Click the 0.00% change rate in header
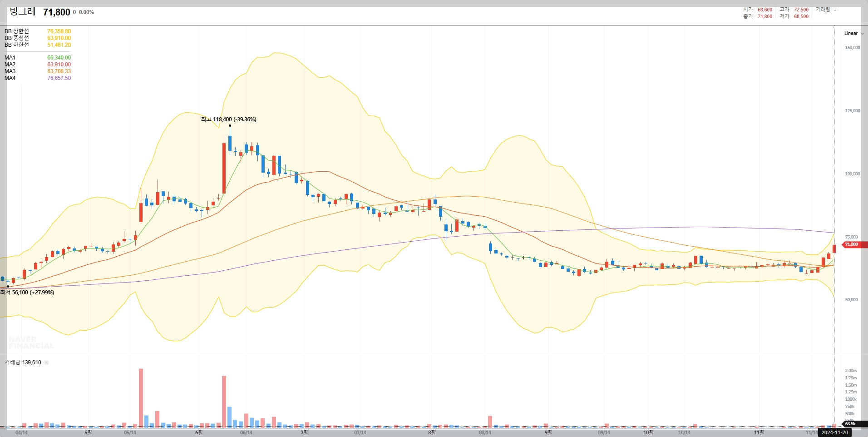 click(86, 12)
